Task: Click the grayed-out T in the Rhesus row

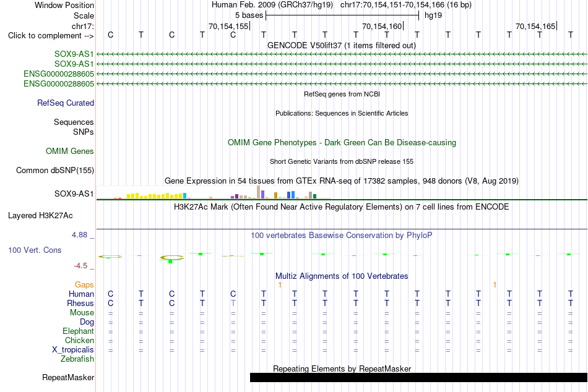Action: [x=233, y=303]
